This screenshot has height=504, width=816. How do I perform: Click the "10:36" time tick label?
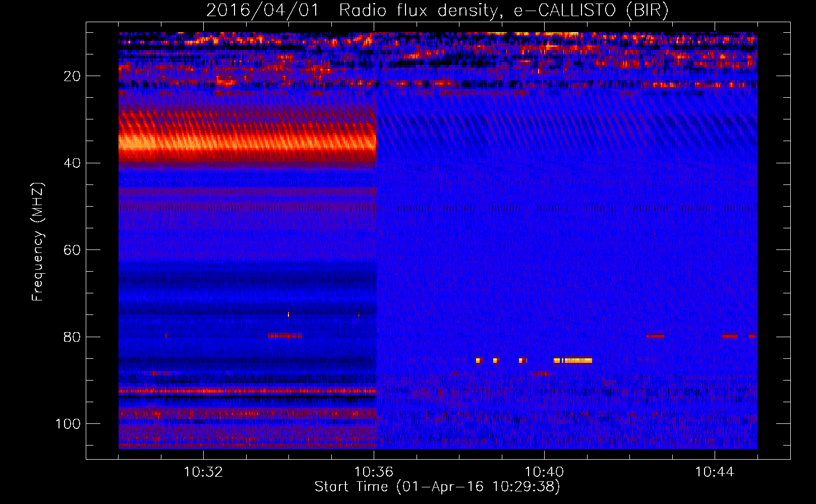pos(374,472)
